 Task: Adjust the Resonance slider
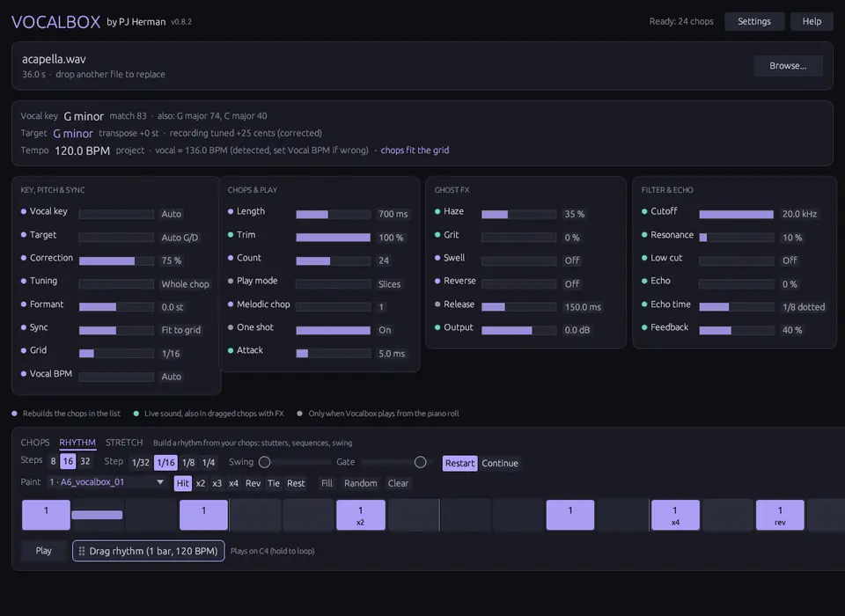(x=737, y=238)
